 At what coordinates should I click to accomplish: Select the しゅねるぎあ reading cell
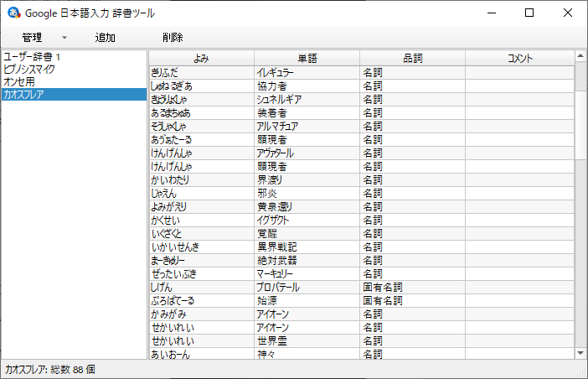[x=201, y=86]
